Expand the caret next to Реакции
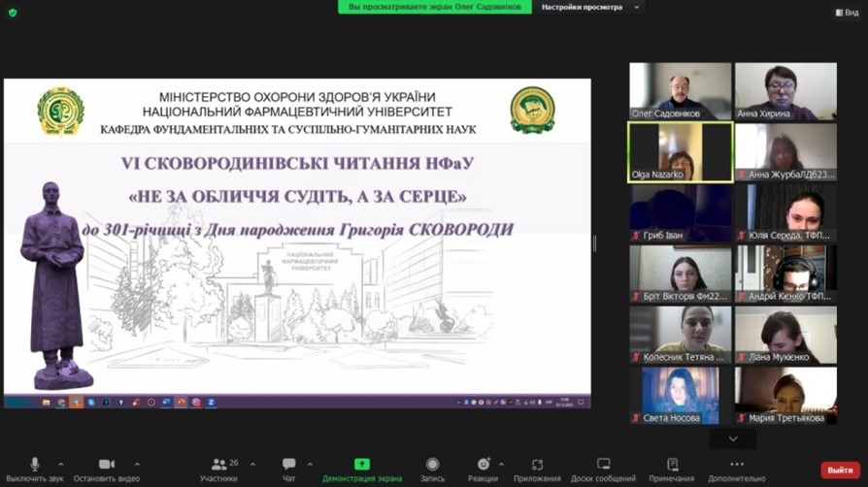Viewport: 868px width, 487px height. point(502,465)
